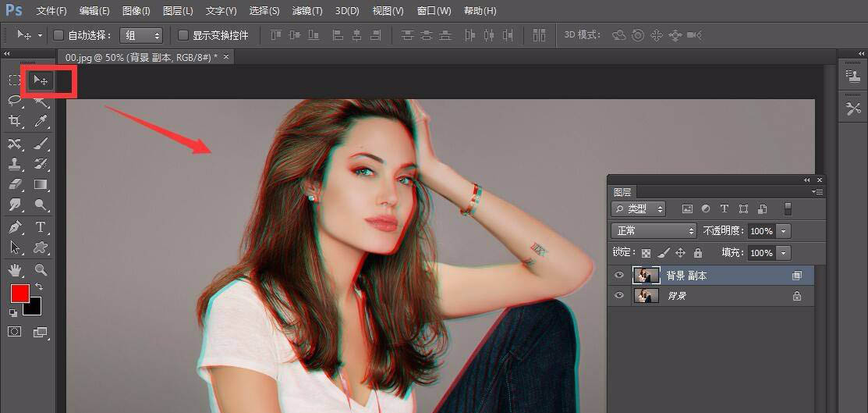Viewport: 868px width, 413px height.
Task: Expand the 不透明度 opacity dropdown arrow
Action: pyautogui.click(x=784, y=231)
